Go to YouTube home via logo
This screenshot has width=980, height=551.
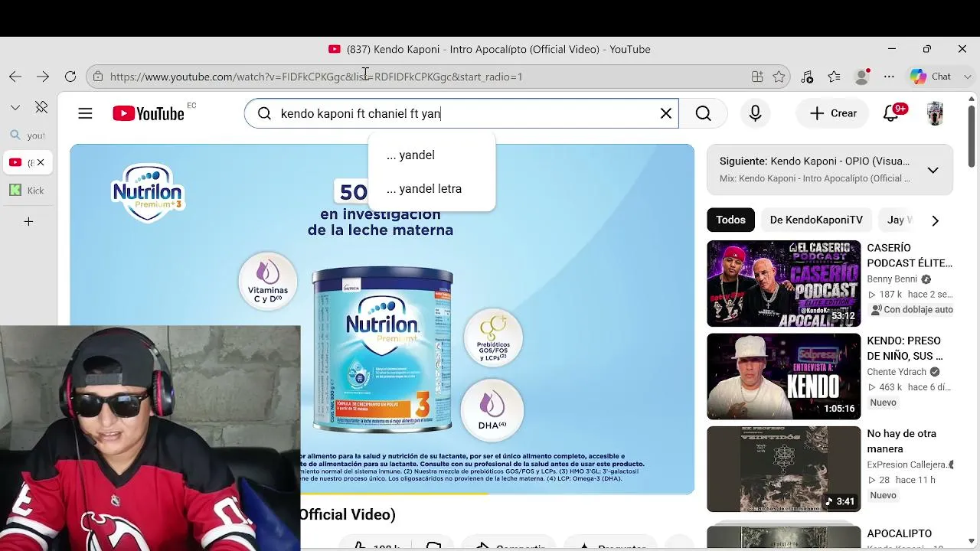pos(149,113)
